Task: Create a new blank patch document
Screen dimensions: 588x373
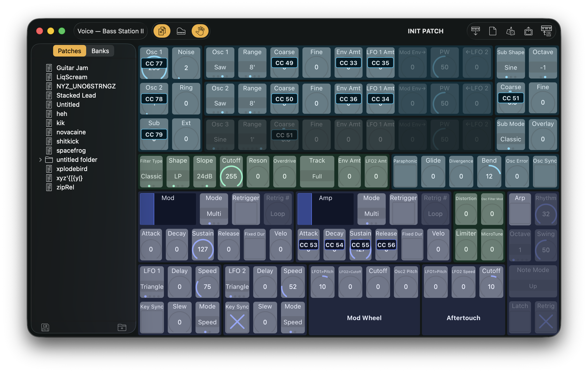Action: point(492,31)
